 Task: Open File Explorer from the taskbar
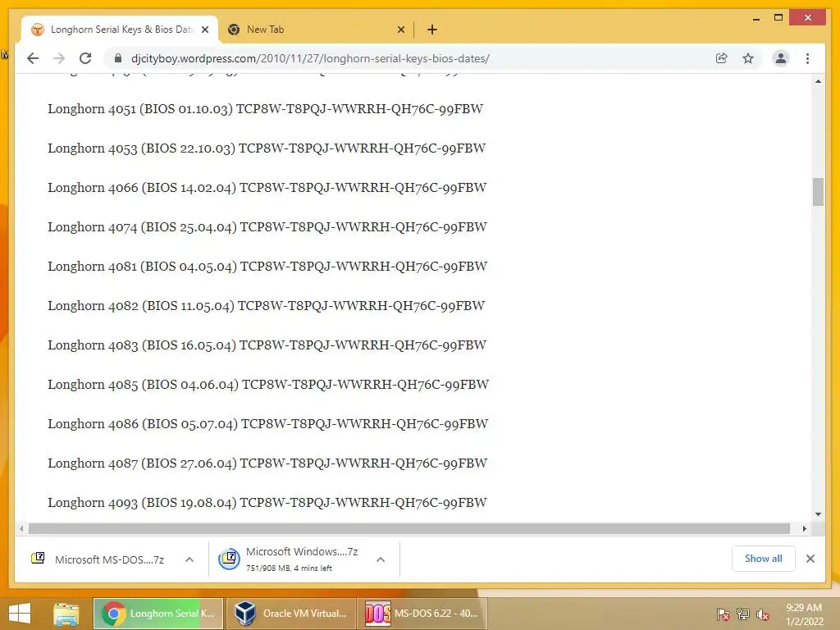[66, 614]
